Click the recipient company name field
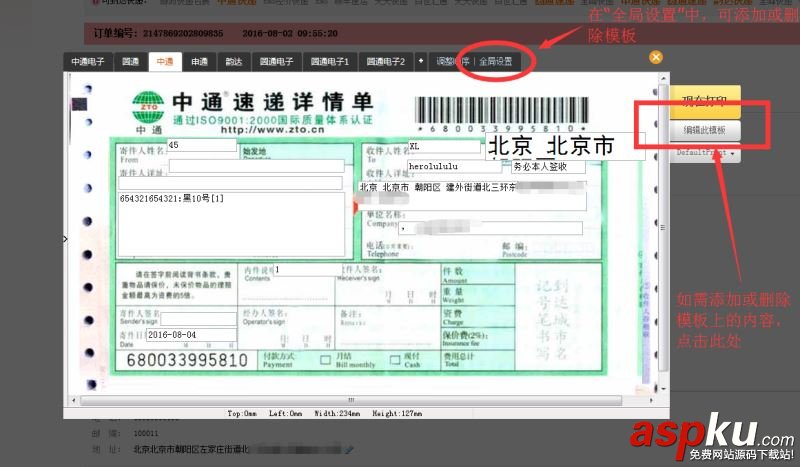The height and width of the screenshot is (467, 800). (x=490, y=228)
